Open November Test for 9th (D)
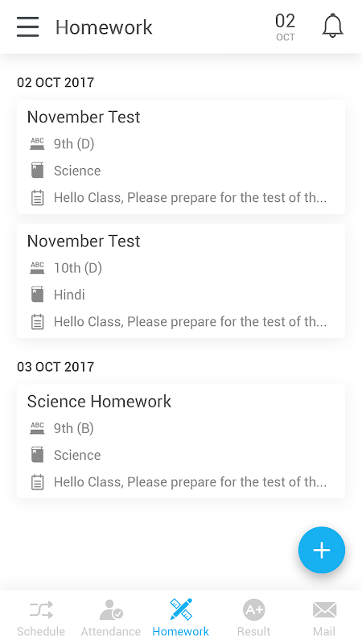362x644 pixels. (84, 117)
